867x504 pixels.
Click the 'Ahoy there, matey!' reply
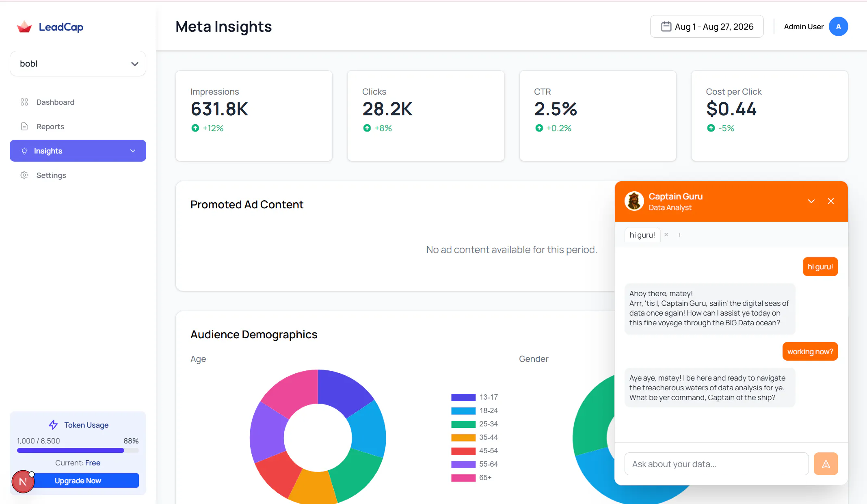(x=710, y=308)
